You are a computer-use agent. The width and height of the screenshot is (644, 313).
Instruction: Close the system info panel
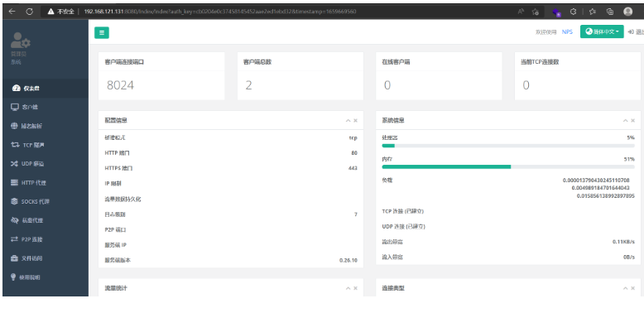click(x=633, y=121)
